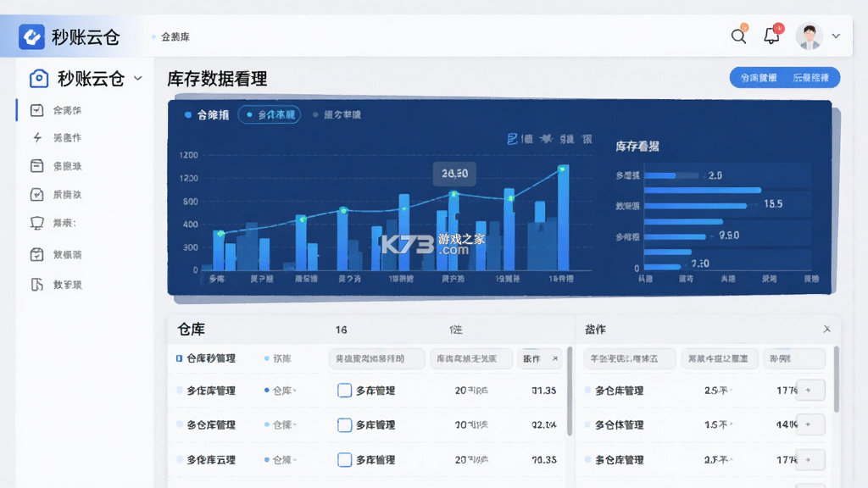Open the last sidebar item with door icon
This screenshot has width=868, height=488.
(55, 285)
